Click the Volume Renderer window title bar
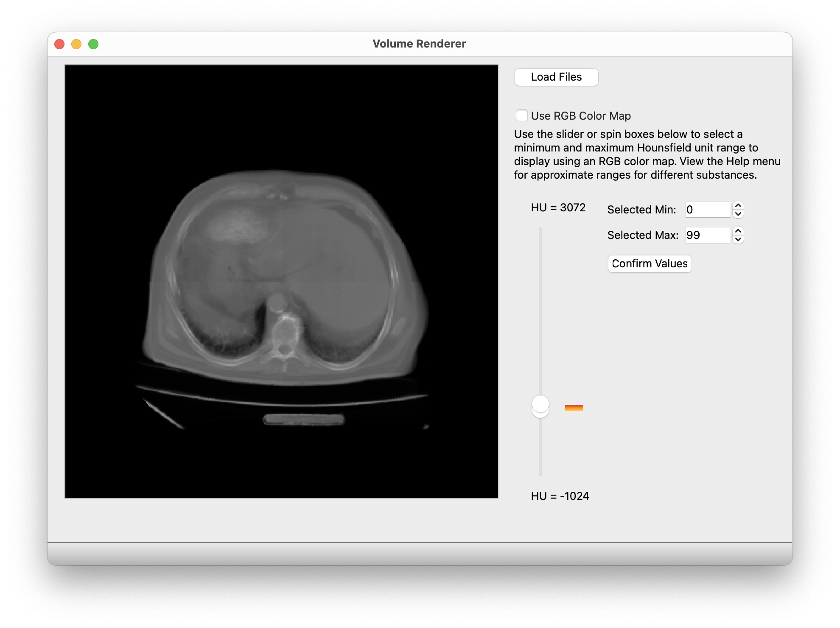The width and height of the screenshot is (840, 628). (x=419, y=44)
